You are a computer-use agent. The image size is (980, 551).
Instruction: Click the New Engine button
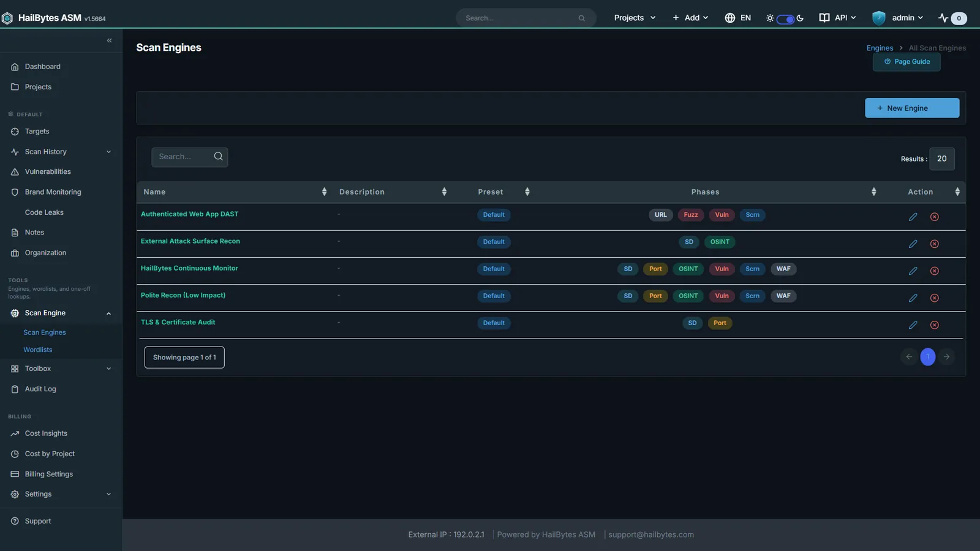(x=912, y=108)
